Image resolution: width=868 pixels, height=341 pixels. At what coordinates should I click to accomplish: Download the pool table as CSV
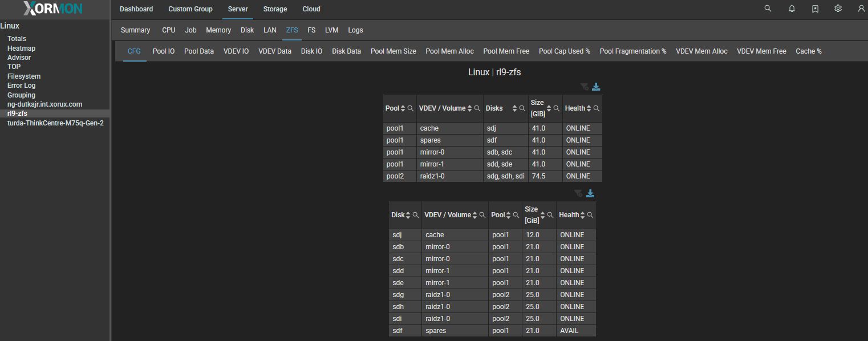pos(596,87)
